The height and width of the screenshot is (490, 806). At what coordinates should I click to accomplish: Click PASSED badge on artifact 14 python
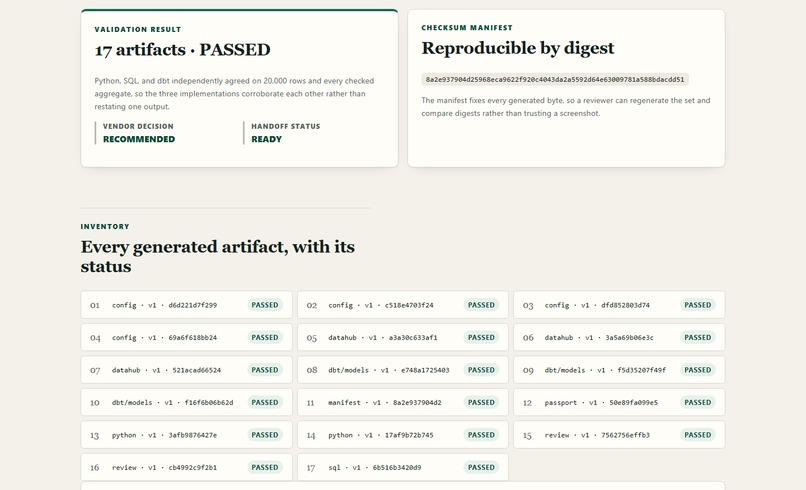coord(481,434)
